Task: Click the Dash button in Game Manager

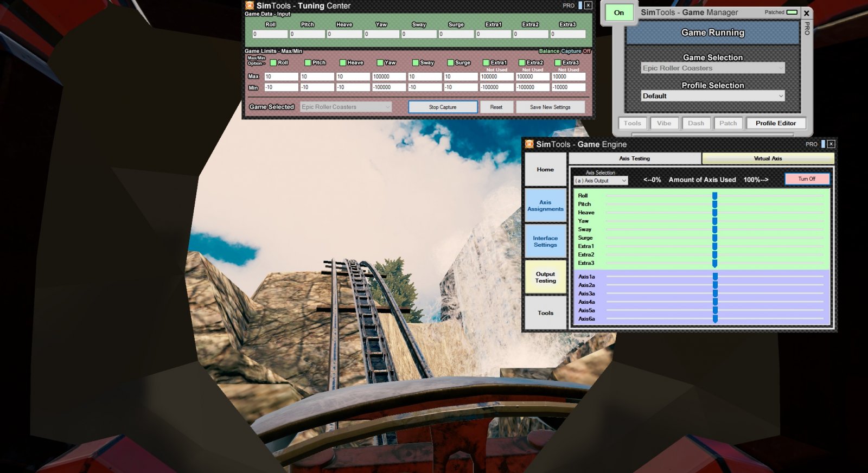Action: (696, 123)
